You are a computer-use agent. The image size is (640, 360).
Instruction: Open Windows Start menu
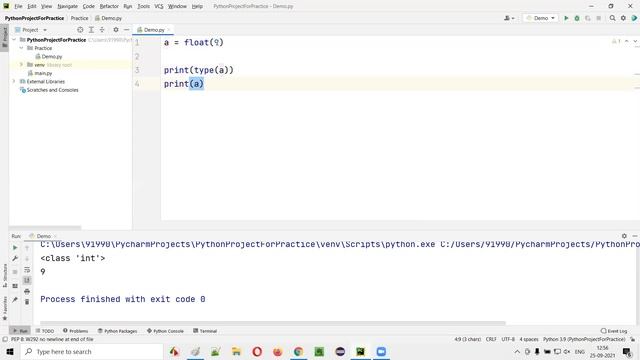(10, 351)
